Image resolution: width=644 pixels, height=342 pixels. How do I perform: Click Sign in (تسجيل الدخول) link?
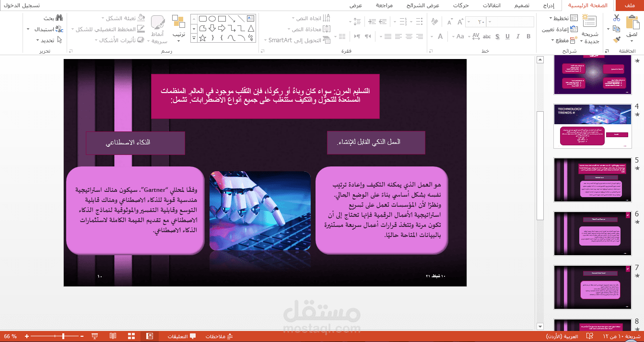(22, 5)
